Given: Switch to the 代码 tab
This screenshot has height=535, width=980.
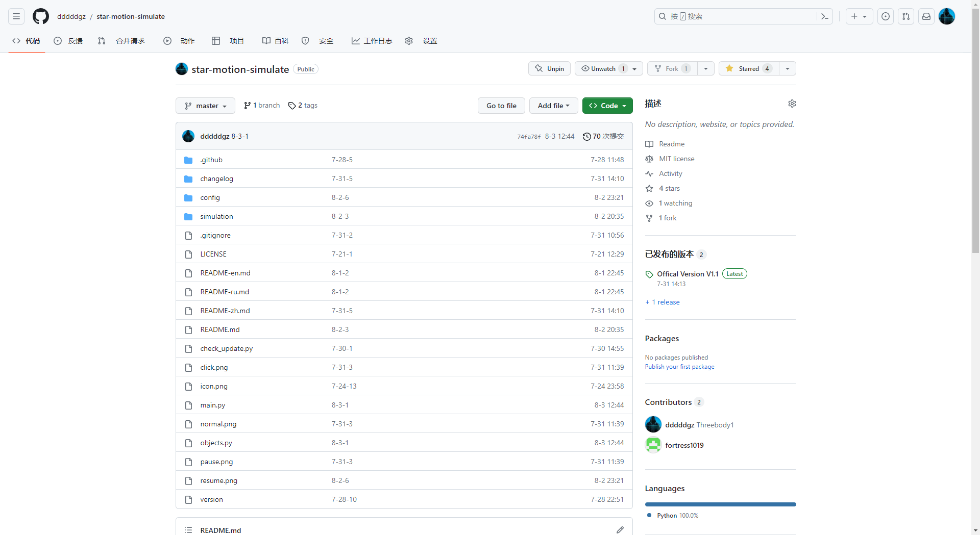Looking at the screenshot, I should tap(27, 41).
